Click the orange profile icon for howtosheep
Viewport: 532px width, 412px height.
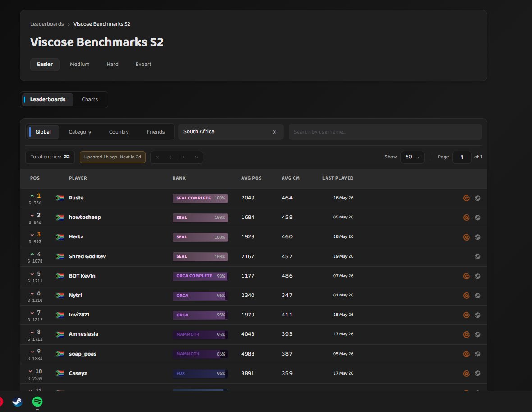(x=467, y=218)
